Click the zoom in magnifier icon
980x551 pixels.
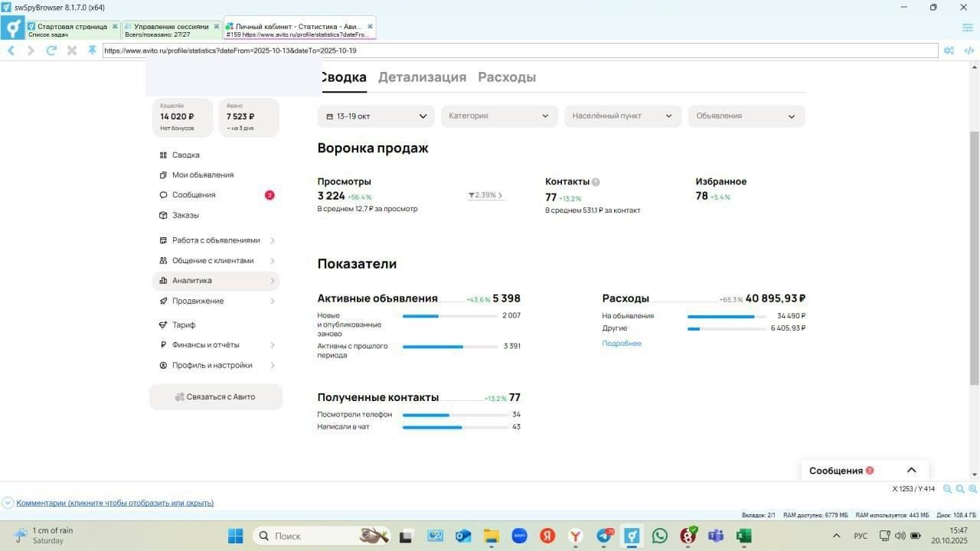pos(973,489)
